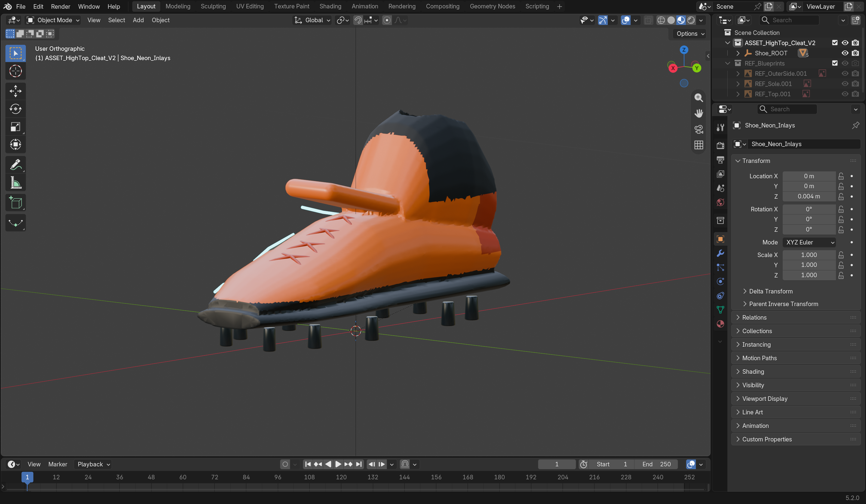Open the Physics properties tab
Screen dimensions: 866x504
click(x=720, y=281)
